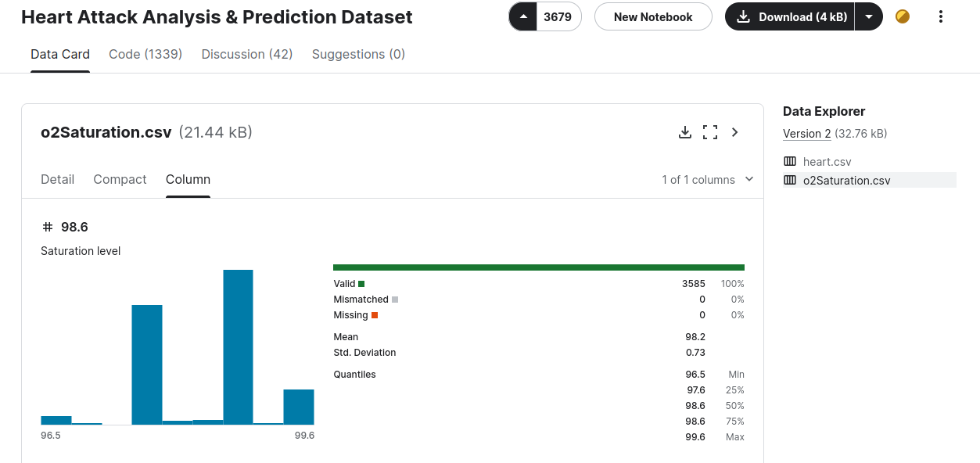This screenshot has width=980, height=463.
Task: Switch to the Code (1339) tab
Action: coord(145,54)
